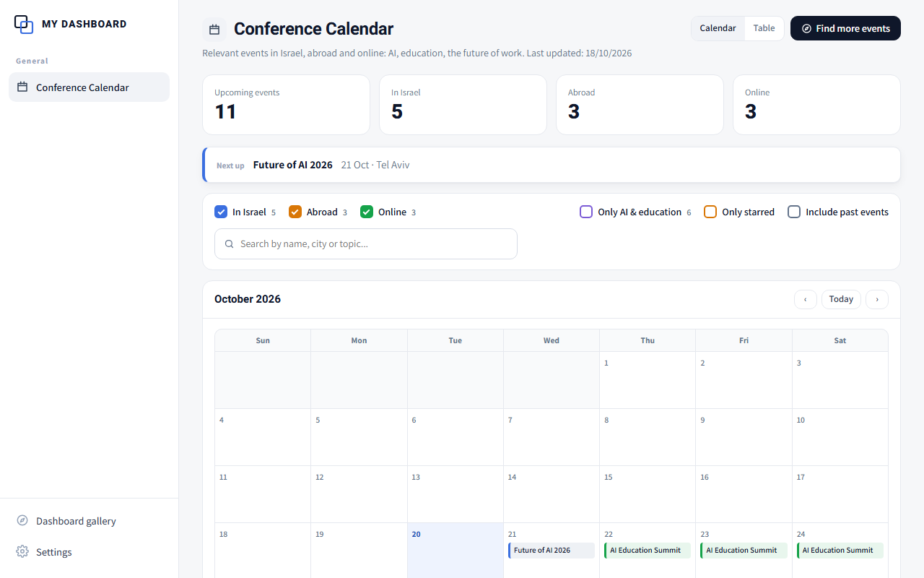
Task: Go to the next month
Action: 877,299
